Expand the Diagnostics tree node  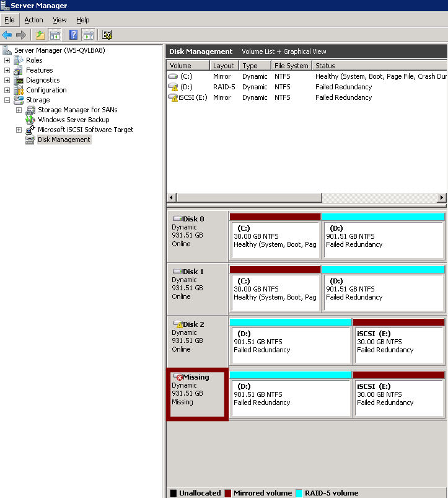[7, 81]
